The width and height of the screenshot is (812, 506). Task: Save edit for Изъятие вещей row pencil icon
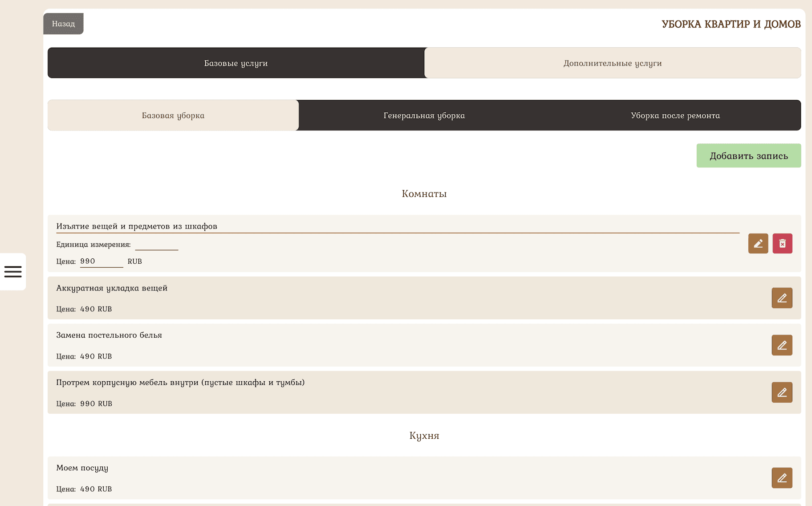click(758, 244)
